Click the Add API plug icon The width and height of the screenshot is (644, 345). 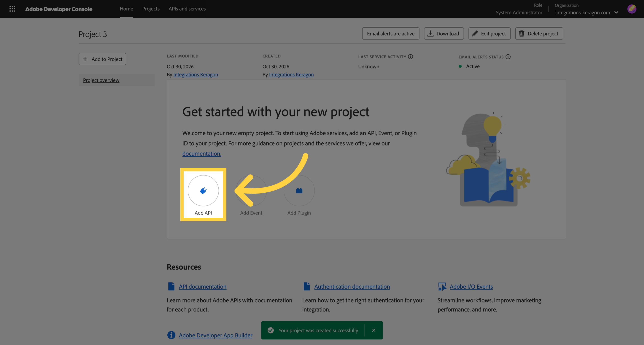203,191
